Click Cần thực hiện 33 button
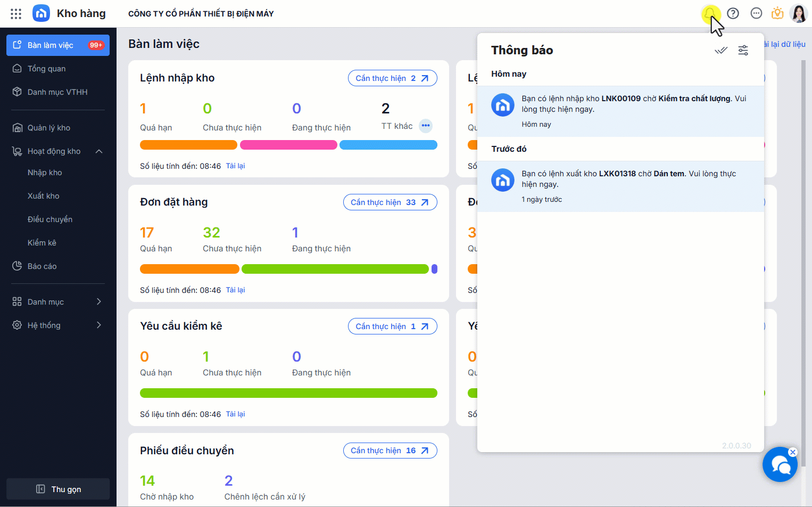 point(390,202)
